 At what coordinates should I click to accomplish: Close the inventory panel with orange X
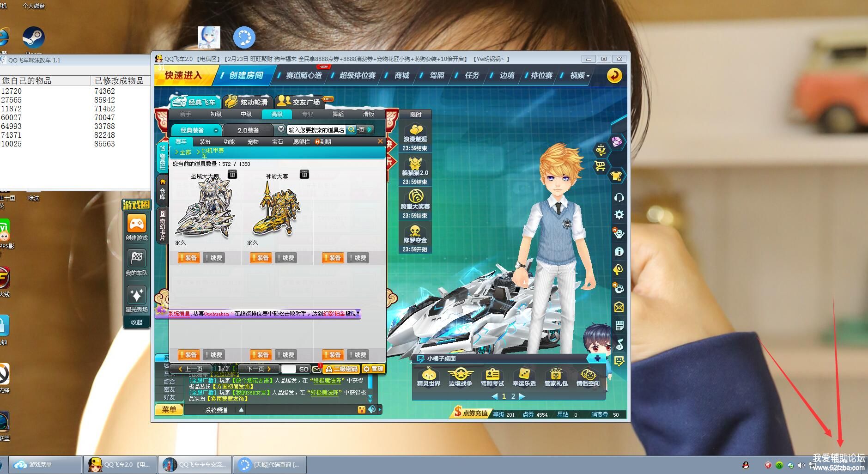pyautogui.click(x=380, y=141)
